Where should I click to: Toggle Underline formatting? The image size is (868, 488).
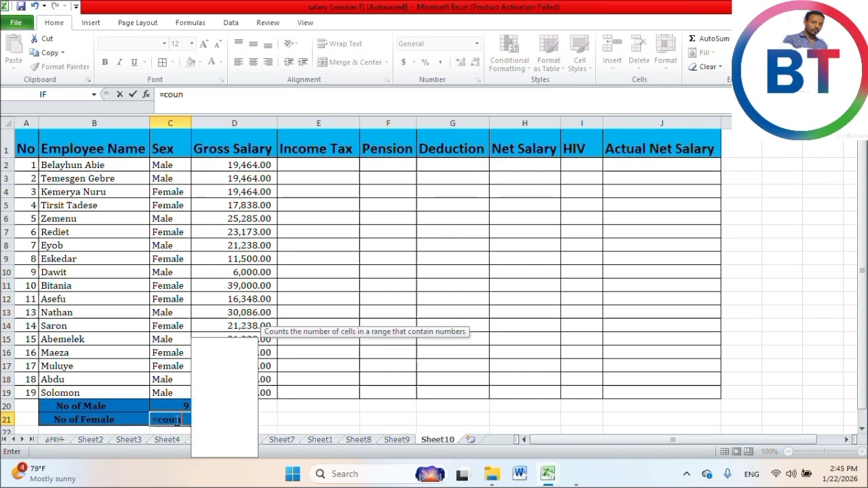(134, 62)
